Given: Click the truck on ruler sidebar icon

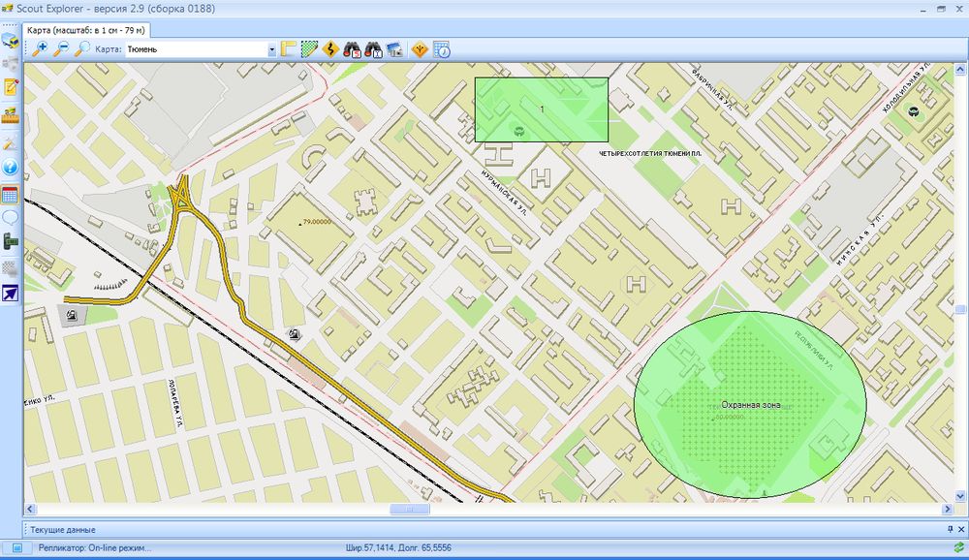Looking at the screenshot, I should [11, 115].
